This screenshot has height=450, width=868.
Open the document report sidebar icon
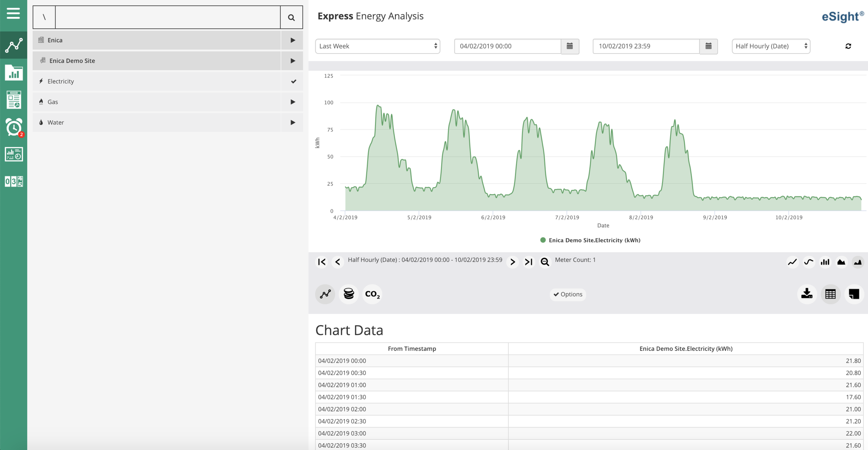pyautogui.click(x=14, y=100)
